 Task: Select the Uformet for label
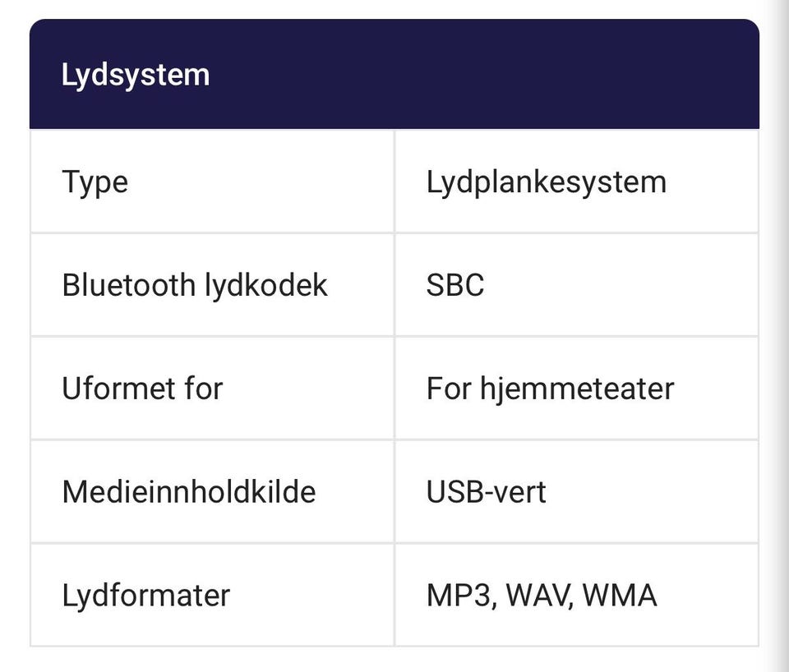(142, 389)
